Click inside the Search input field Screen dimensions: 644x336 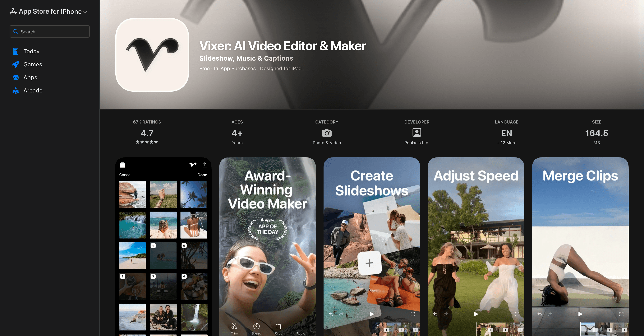click(49, 31)
